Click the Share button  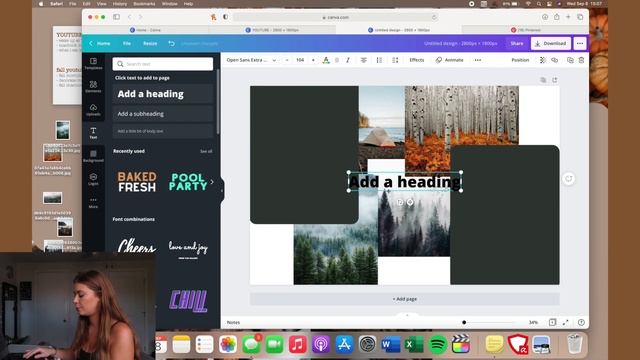pyautogui.click(x=517, y=43)
